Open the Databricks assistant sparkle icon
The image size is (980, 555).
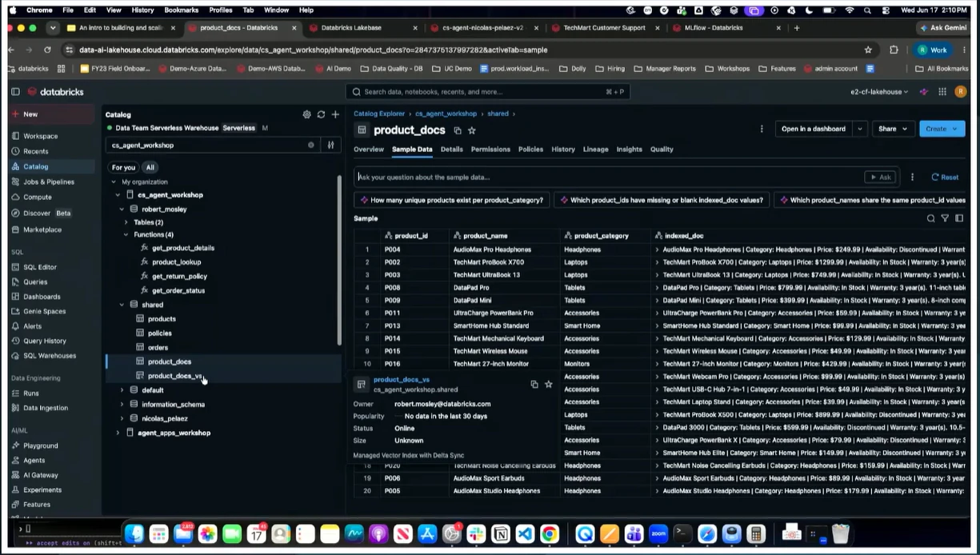(x=924, y=92)
